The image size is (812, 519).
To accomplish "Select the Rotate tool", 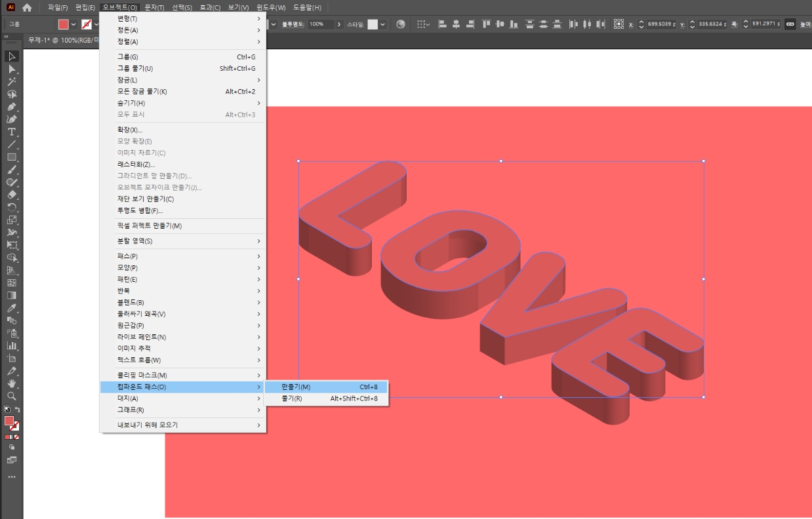I will (x=12, y=207).
